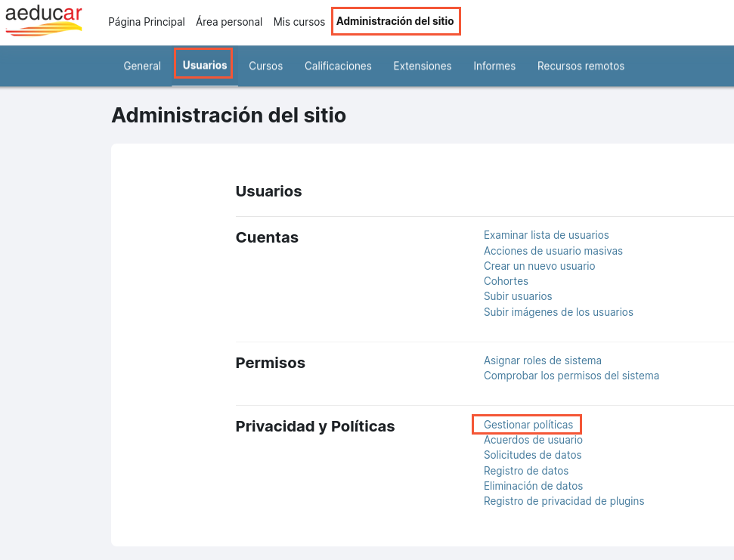Open Mis cursos
The height and width of the screenshot is (560, 734).
click(299, 22)
